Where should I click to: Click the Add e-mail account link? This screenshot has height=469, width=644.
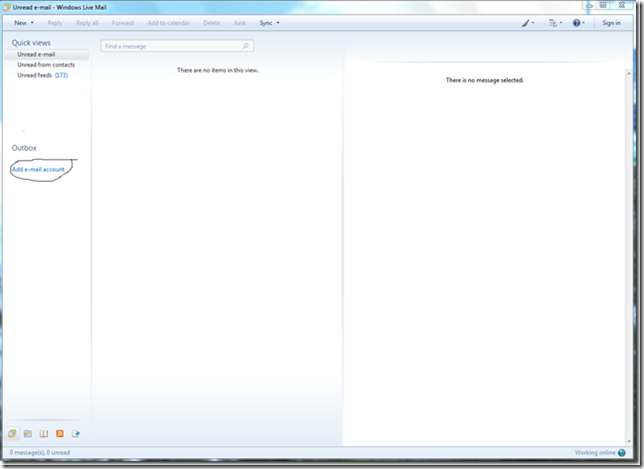point(38,169)
